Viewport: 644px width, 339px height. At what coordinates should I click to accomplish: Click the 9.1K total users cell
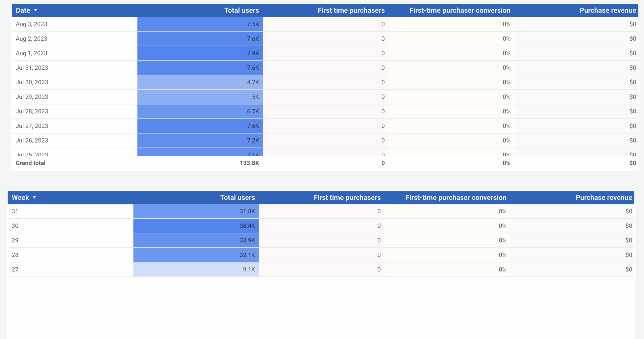[249, 269]
